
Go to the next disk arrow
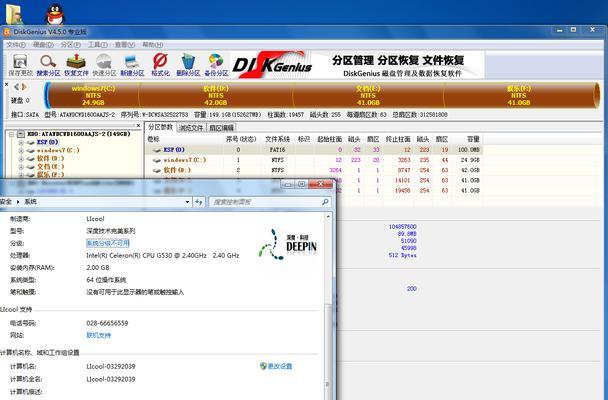[x=24, y=87]
